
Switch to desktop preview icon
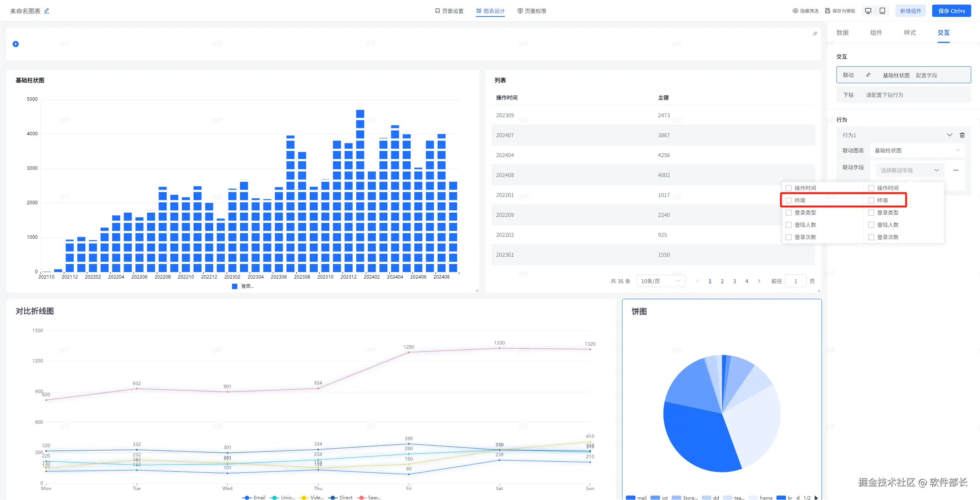pyautogui.click(x=868, y=11)
